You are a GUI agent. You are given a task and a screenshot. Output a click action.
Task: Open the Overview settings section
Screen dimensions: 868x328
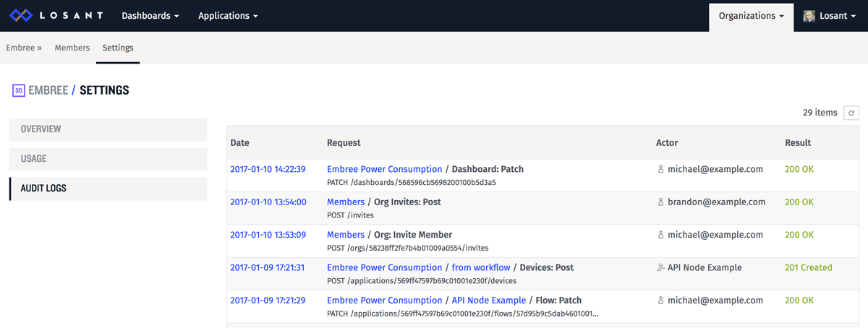(x=109, y=129)
